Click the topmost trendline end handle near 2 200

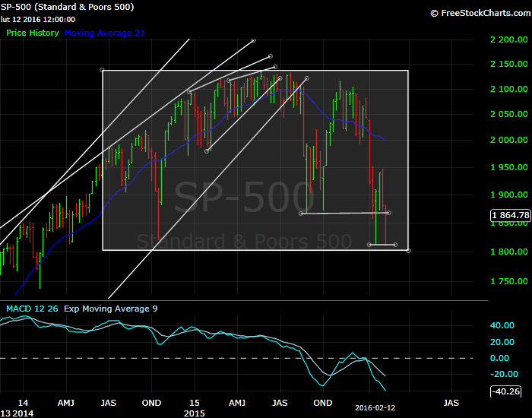[254, 40]
